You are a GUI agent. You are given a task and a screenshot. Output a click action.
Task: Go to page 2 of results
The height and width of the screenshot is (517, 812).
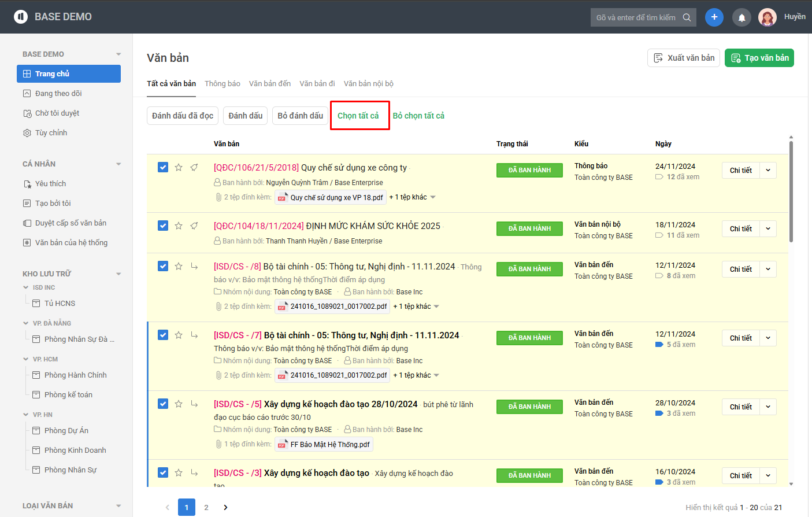[x=206, y=507]
